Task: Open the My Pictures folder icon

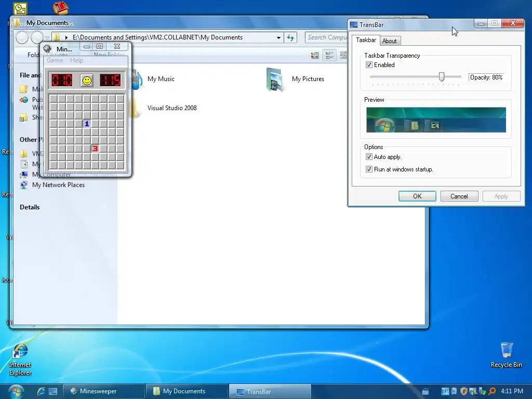Action: point(275,79)
